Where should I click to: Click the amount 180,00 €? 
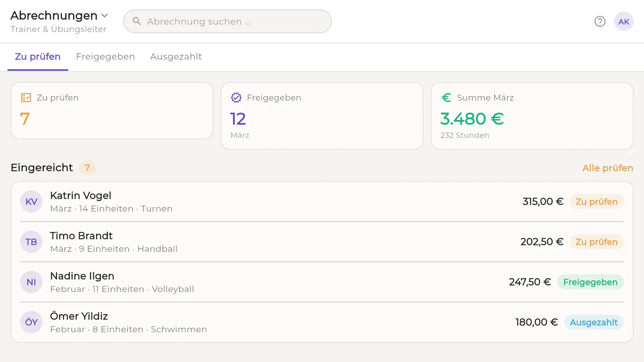pos(537,322)
